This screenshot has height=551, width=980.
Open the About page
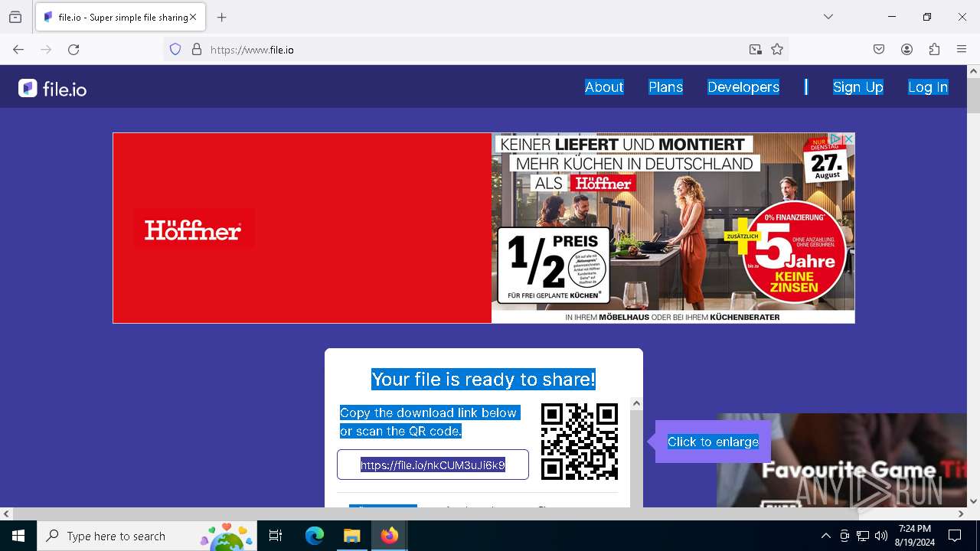604,87
